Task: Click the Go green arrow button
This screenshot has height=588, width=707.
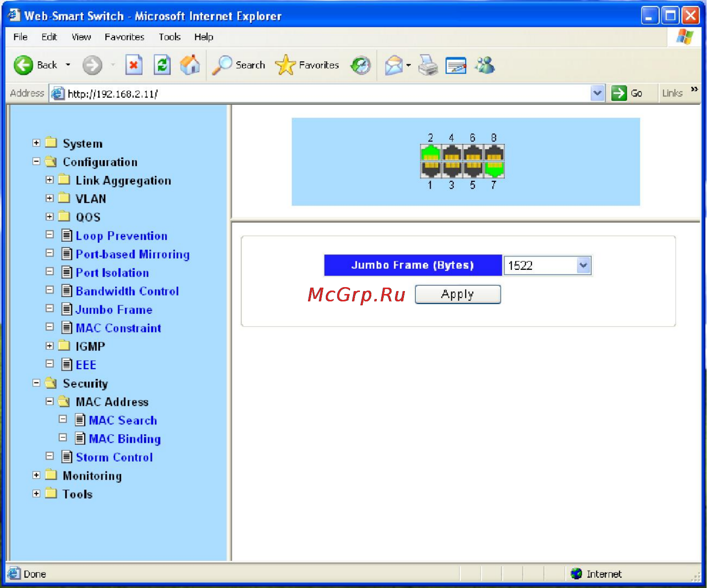Action: pyautogui.click(x=619, y=93)
